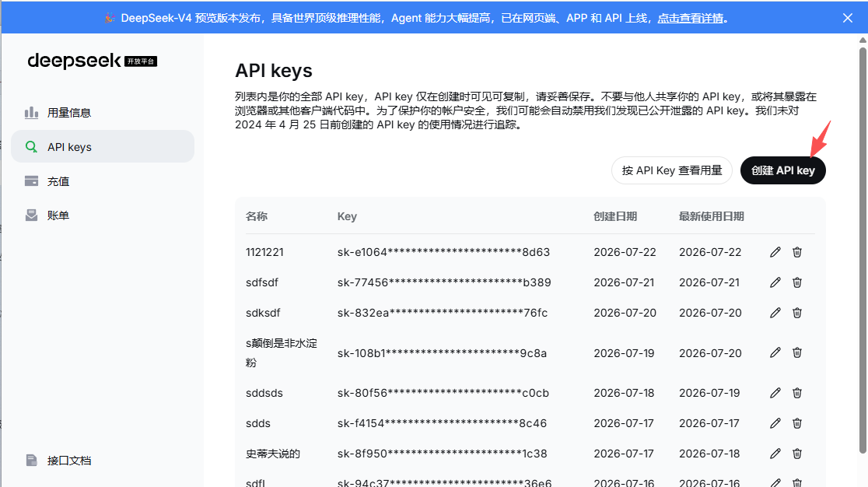Screen dimensions: 868x487
Task: Click the 创建日期 column header
Action: click(615, 216)
